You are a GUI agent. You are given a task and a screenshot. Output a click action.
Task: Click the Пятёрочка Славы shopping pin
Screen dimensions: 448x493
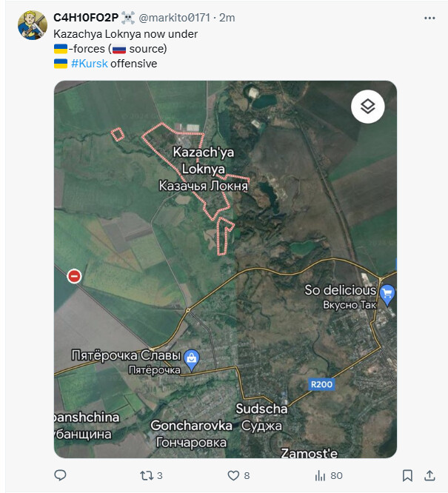coord(192,359)
